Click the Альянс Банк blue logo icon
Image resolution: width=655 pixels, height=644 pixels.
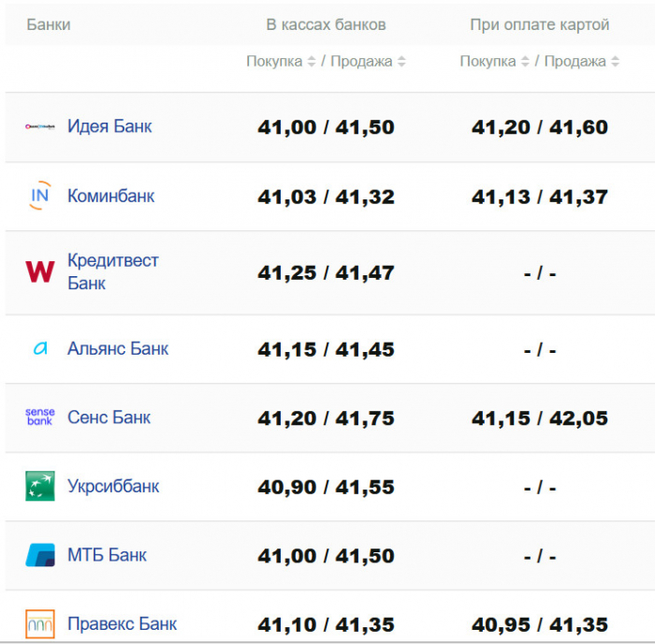(x=40, y=348)
